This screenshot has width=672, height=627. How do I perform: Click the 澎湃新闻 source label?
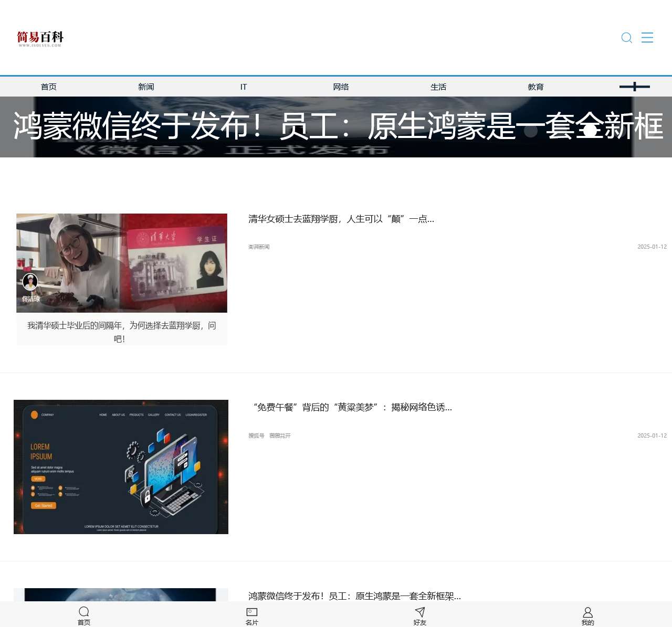[x=259, y=247]
